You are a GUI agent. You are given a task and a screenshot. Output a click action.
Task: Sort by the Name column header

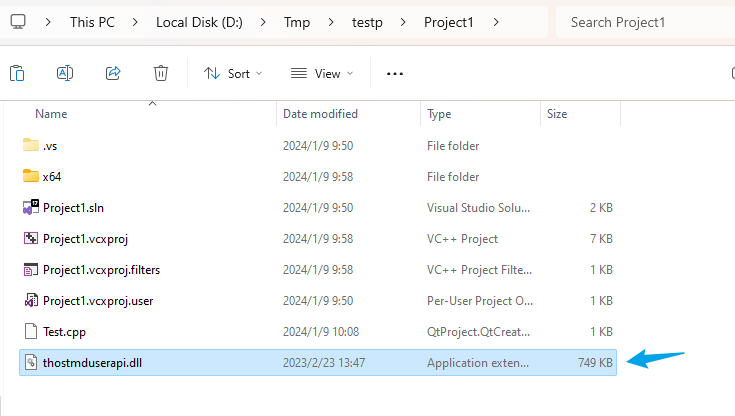click(x=51, y=114)
